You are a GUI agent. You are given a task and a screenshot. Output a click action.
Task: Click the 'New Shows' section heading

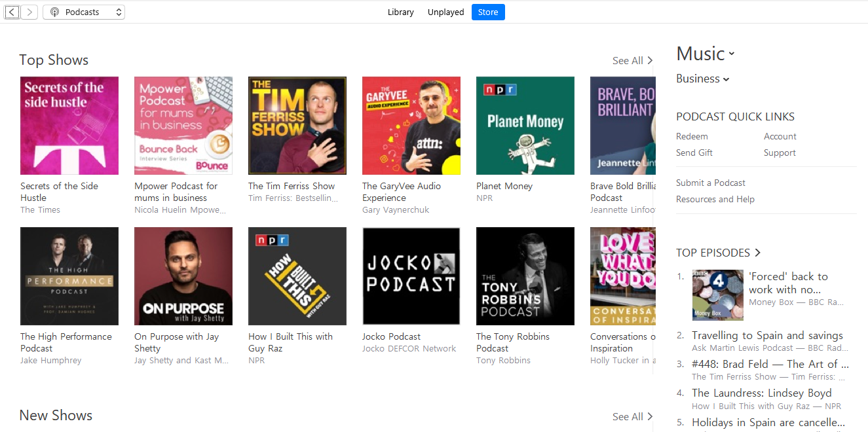pos(56,415)
